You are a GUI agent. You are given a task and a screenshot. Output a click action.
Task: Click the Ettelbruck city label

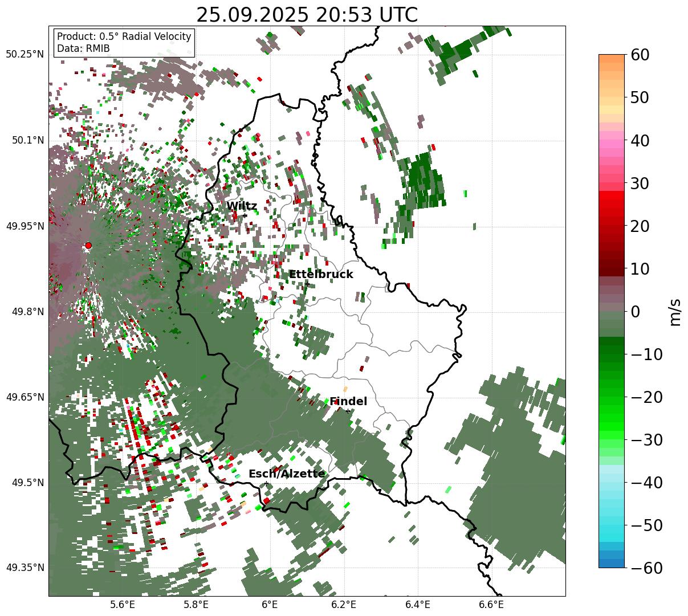pos(321,275)
